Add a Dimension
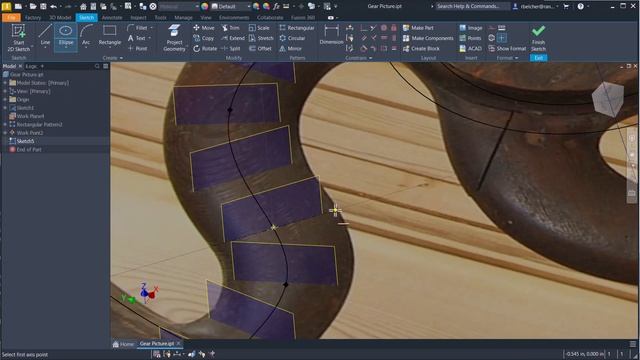Viewport: 640px width, 360px height. (331, 34)
